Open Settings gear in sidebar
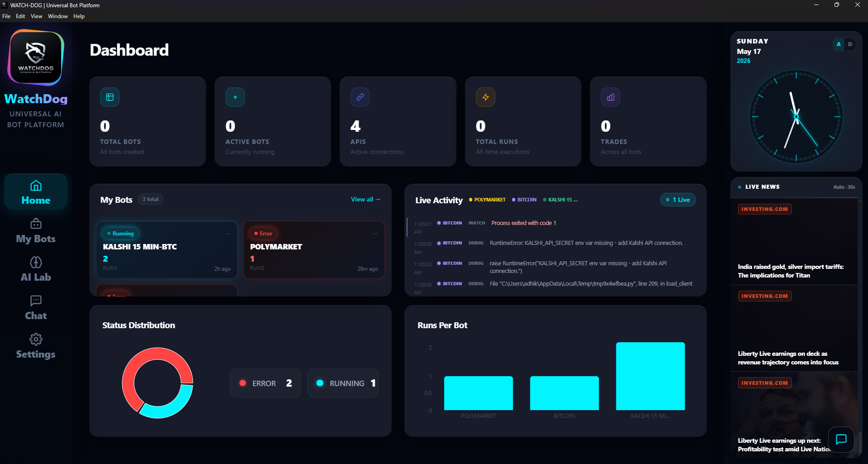The width and height of the screenshot is (868, 464). (36, 340)
